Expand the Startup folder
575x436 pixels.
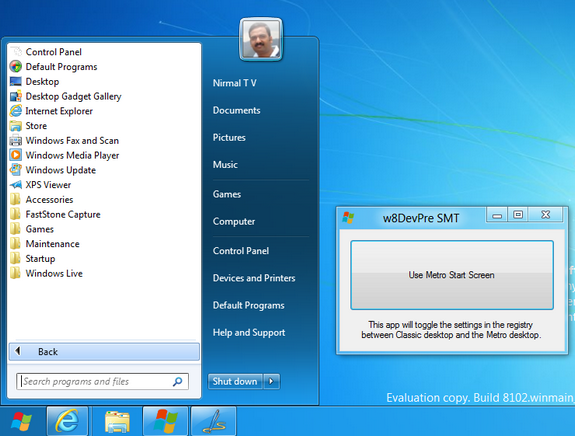pyautogui.click(x=40, y=259)
